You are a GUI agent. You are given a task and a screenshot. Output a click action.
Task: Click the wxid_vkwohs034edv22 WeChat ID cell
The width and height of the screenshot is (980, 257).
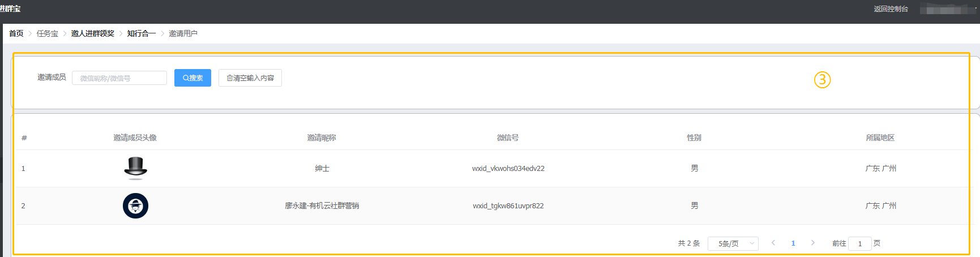coord(508,169)
